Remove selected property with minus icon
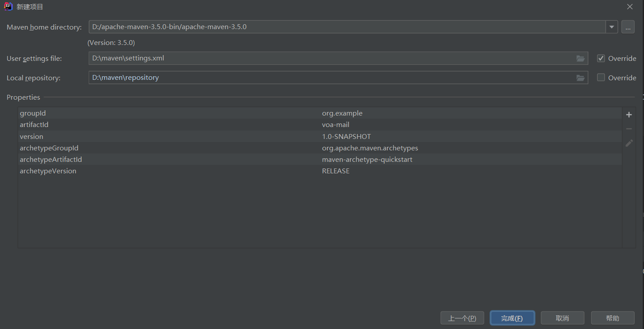This screenshot has height=329, width=644. 629,129
